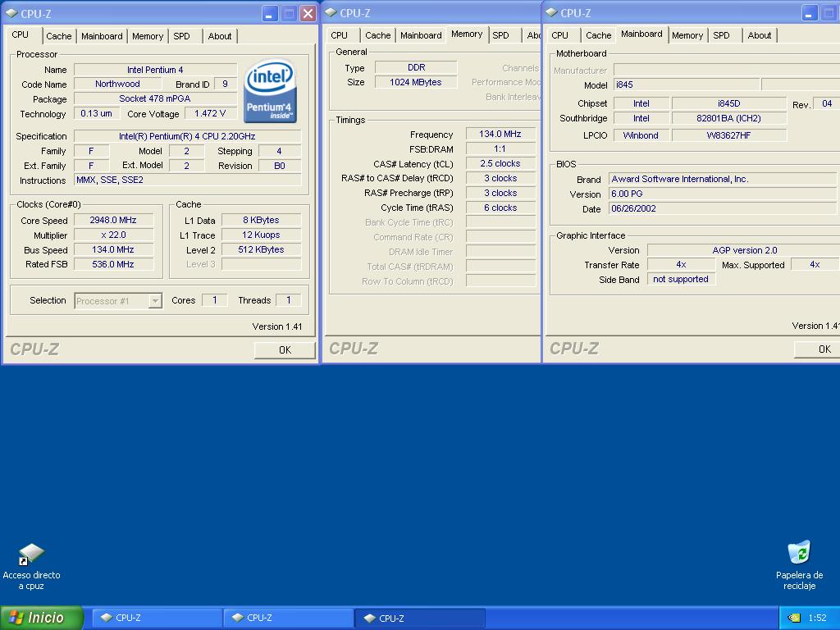Viewport: 840px width, 630px height.
Task: Select Cache tab in right window
Action: (598, 34)
